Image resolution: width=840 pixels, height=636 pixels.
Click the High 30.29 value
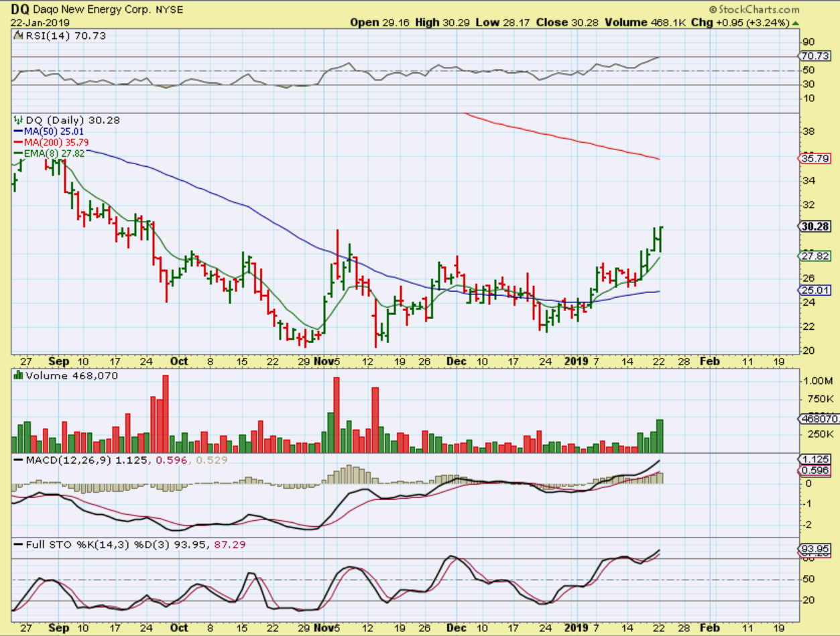pos(441,21)
